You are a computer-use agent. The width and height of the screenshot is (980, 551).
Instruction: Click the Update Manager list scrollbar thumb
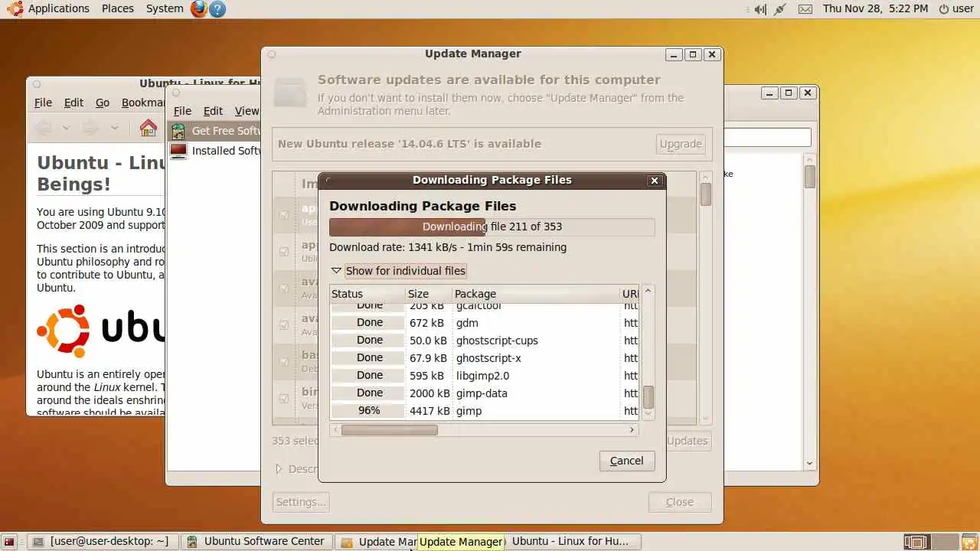click(705, 194)
